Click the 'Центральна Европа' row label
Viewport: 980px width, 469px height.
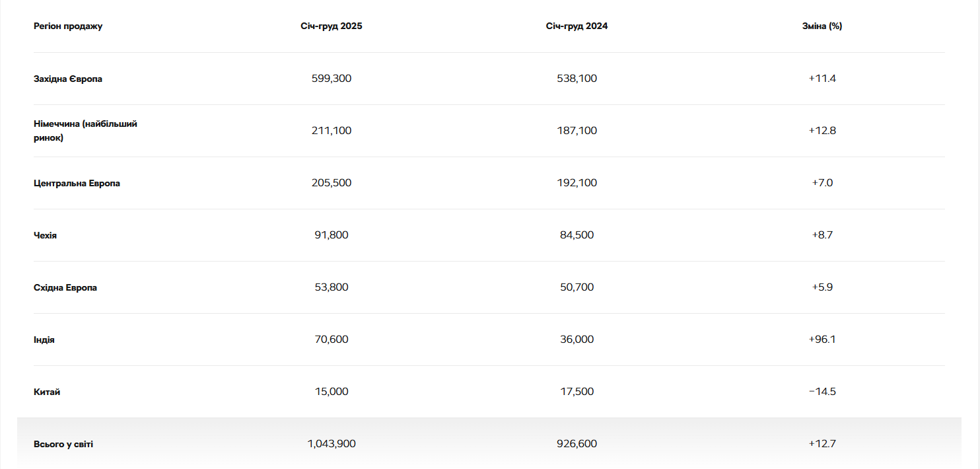click(77, 183)
